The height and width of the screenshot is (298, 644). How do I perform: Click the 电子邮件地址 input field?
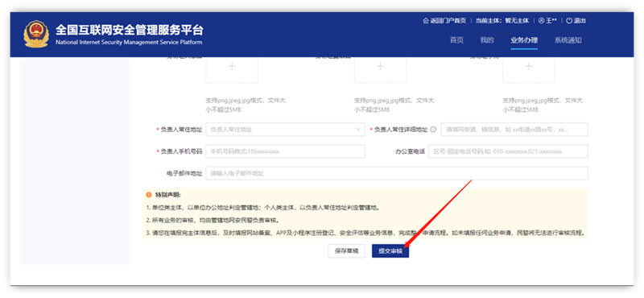[x=397, y=173]
